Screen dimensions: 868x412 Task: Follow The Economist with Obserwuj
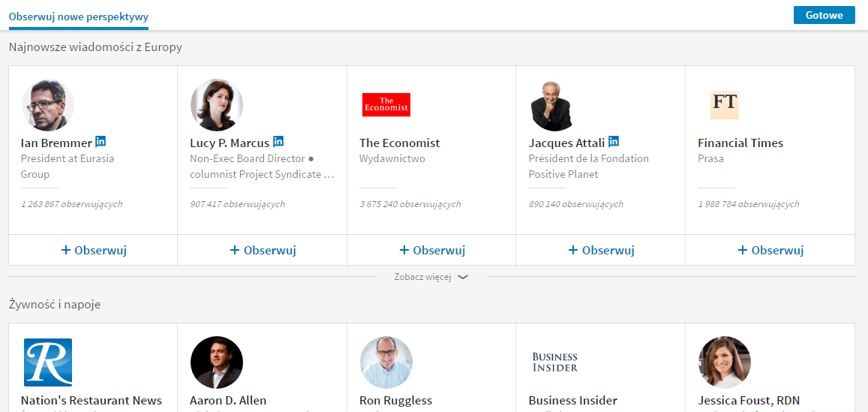coord(432,250)
